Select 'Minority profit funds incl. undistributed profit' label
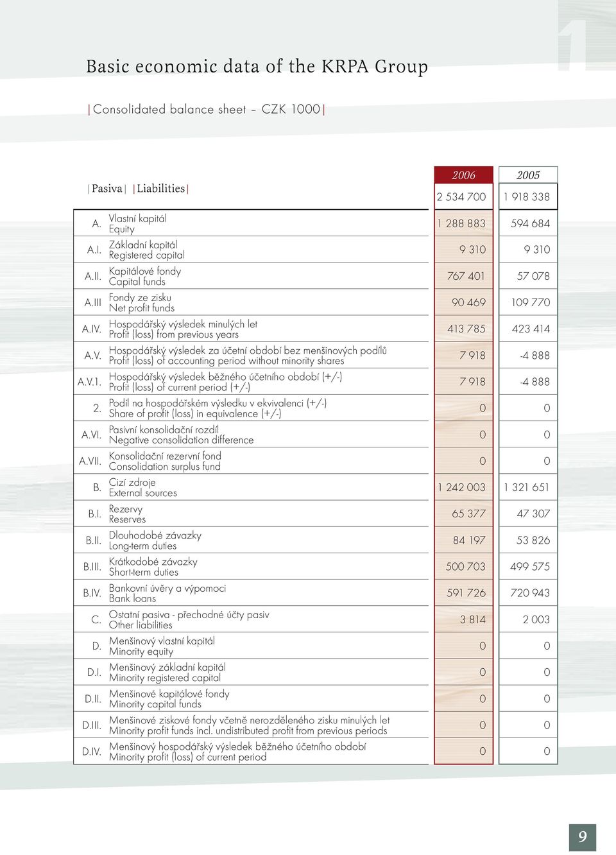This screenshot has width=616, height=855. (248, 730)
